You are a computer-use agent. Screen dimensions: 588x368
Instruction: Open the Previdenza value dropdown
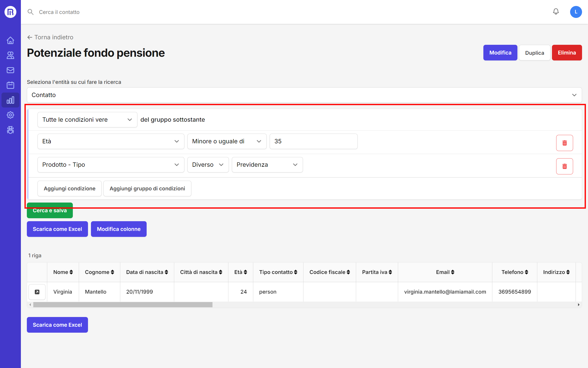[x=267, y=165]
